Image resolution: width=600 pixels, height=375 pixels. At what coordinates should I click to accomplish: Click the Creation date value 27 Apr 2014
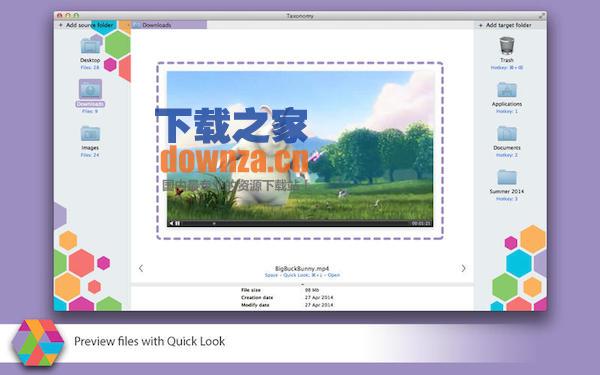(319, 297)
